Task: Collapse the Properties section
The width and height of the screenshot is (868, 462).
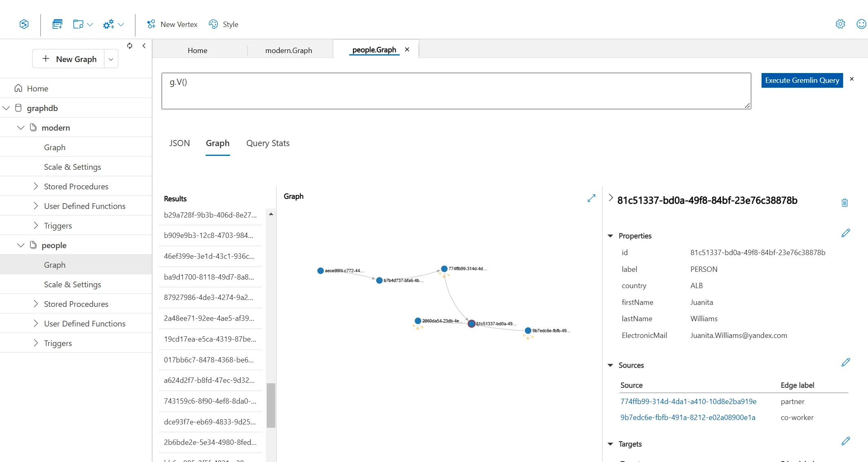Action: pos(610,236)
